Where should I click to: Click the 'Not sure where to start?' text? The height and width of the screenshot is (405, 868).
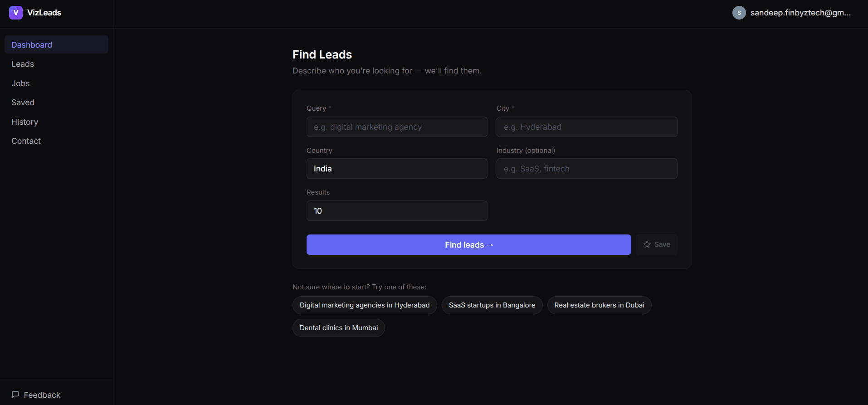[x=359, y=287]
